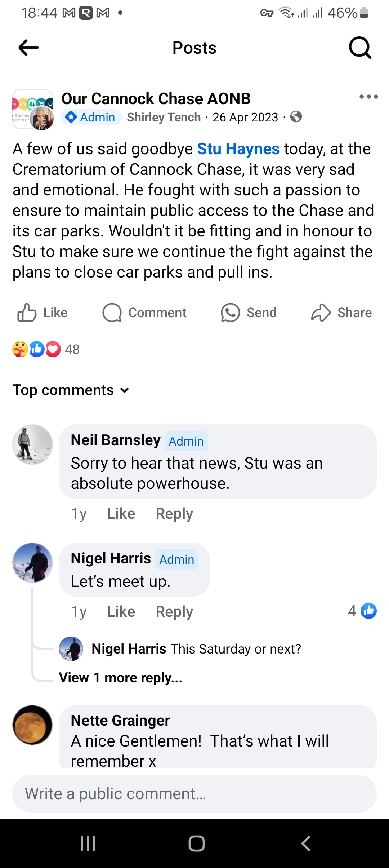Reply to Nigel Harris's comment
Image resolution: width=389 pixels, height=868 pixels.
174,612
